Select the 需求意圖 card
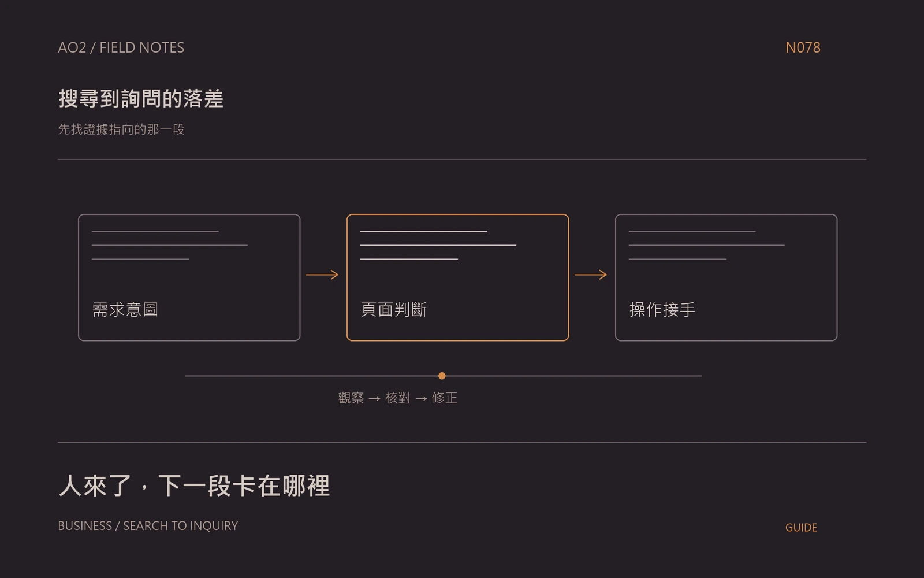924x578 pixels. tap(189, 277)
